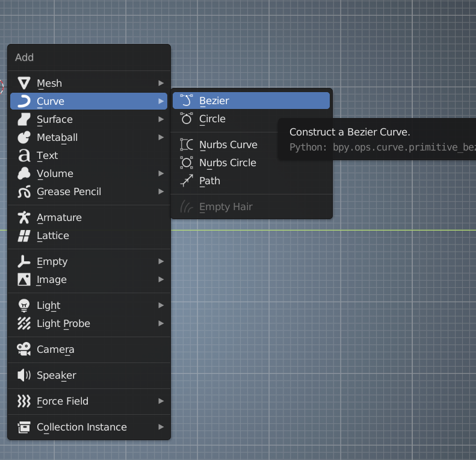This screenshot has height=460, width=476.
Task: Click the Collection Instance box icon
Action: coord(24,427)
